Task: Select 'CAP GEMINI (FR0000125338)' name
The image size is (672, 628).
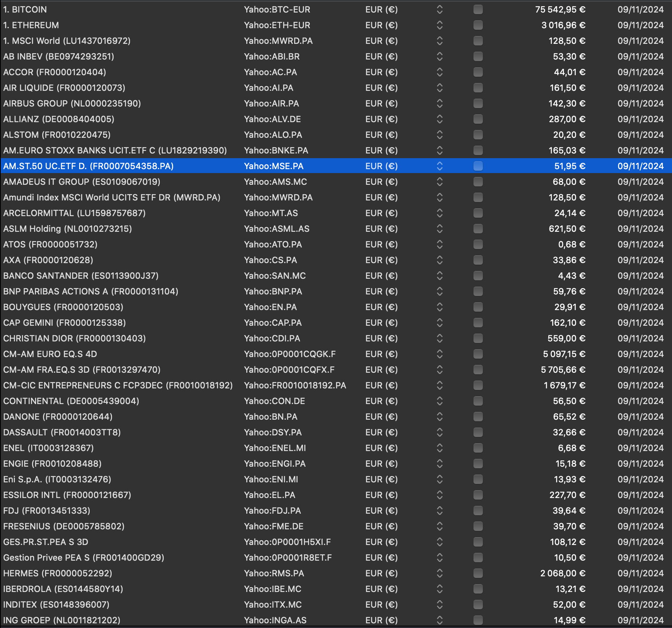Action: (x=65, y=323)
